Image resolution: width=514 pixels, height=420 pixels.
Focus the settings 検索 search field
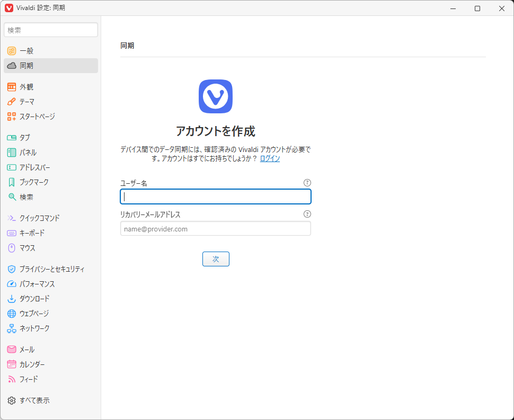pos(51,30)
